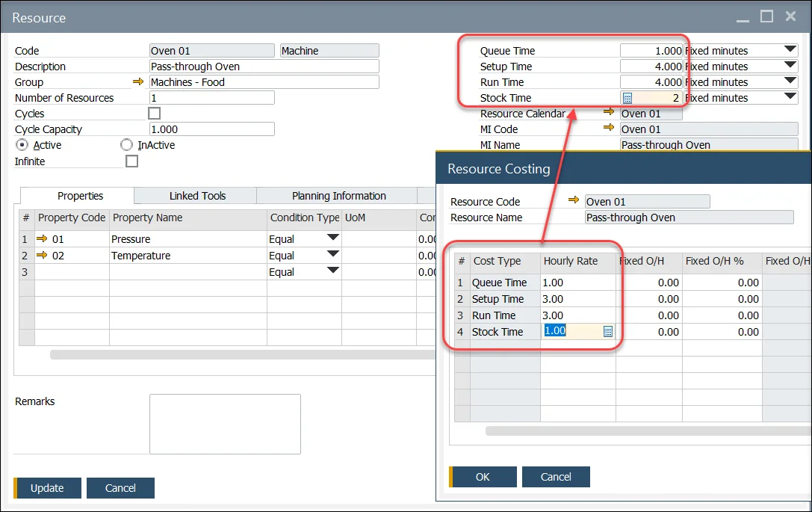The image size is (812, 512).
Task: Open the Planning Information tab
Action: pyautogui.click(x=341, y=195)
